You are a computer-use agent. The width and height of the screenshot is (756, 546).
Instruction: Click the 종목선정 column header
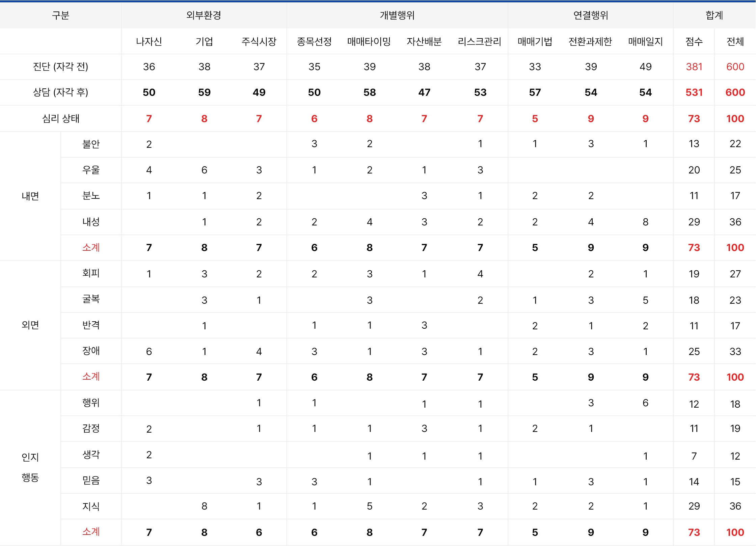click(x=314, y=42)
